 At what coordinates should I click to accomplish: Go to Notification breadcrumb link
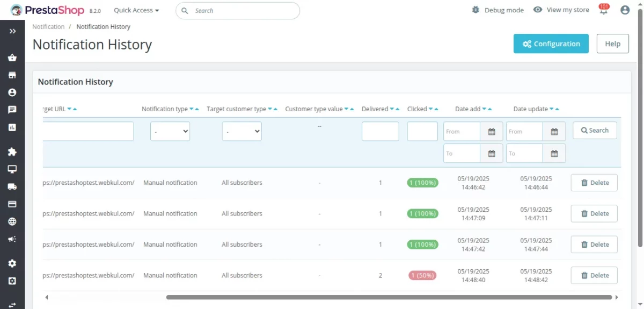click(x=48, y=27)
